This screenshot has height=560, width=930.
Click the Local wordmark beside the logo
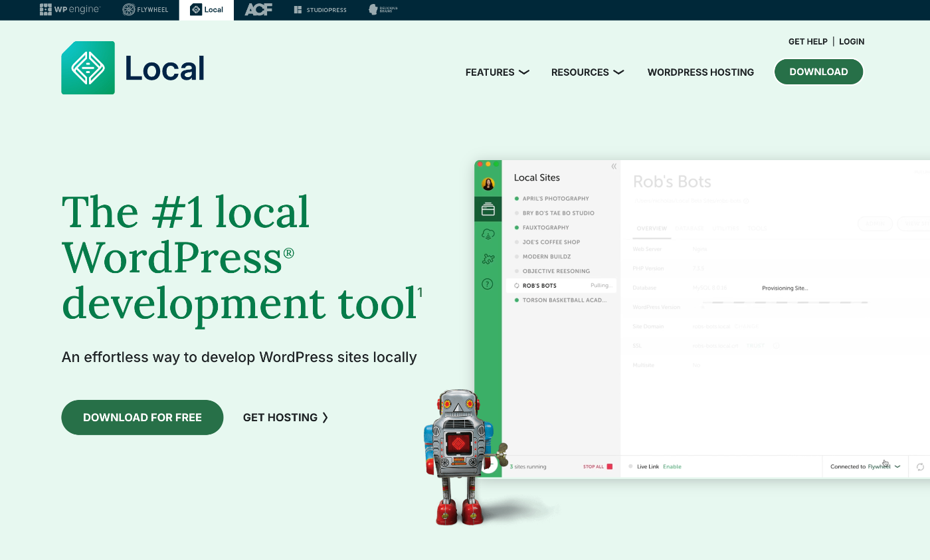165,68
